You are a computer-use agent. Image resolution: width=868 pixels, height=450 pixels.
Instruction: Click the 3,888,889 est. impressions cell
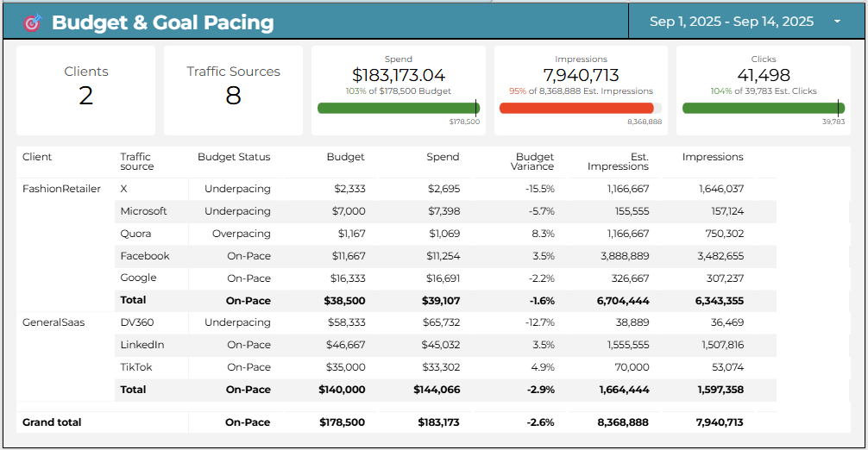(625, 256)
